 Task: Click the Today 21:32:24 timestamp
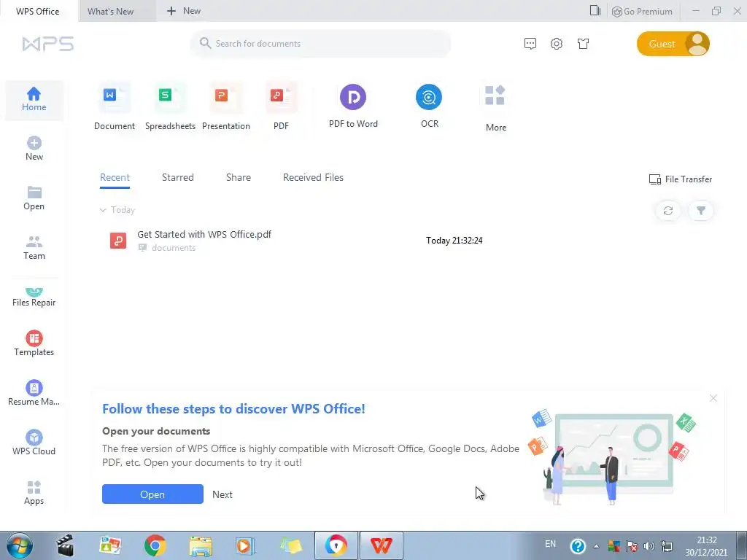pos(454,241)
